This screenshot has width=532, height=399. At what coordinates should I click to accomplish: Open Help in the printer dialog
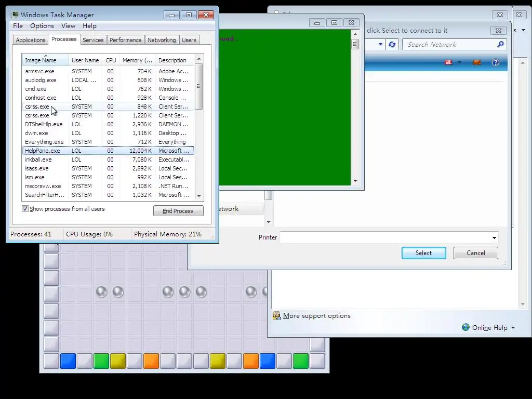pos(495,62)
